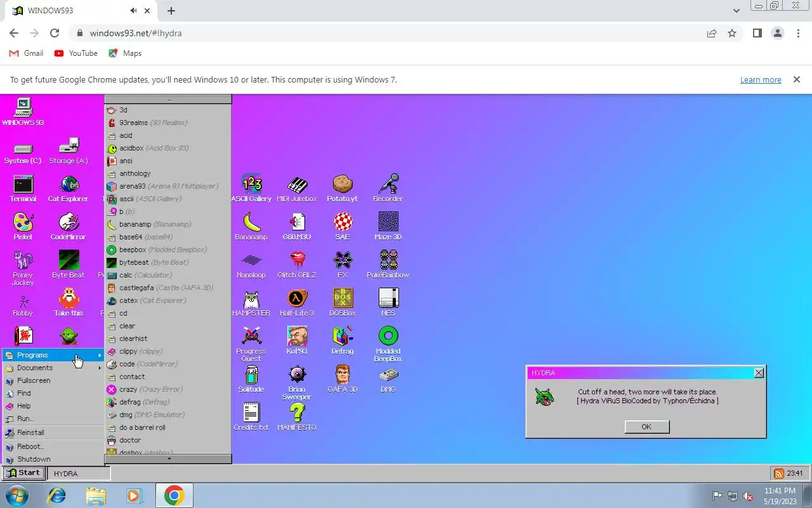Open the DMG desktop icon
Screen dimensions: 812x508
[388, 379]
